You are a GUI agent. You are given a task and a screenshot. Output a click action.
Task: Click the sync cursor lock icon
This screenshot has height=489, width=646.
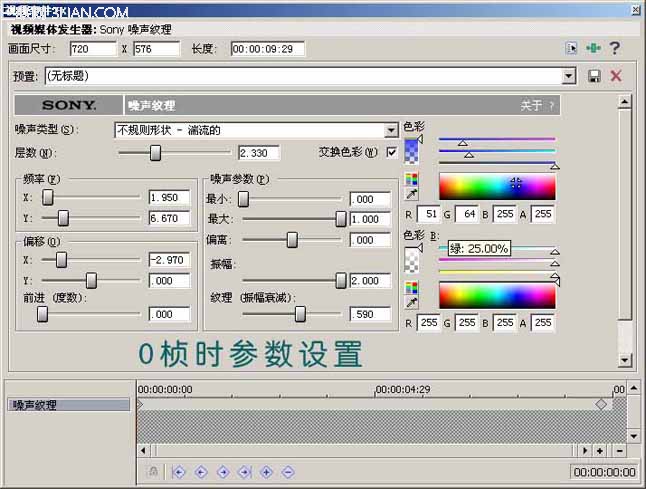coord(153,472)
